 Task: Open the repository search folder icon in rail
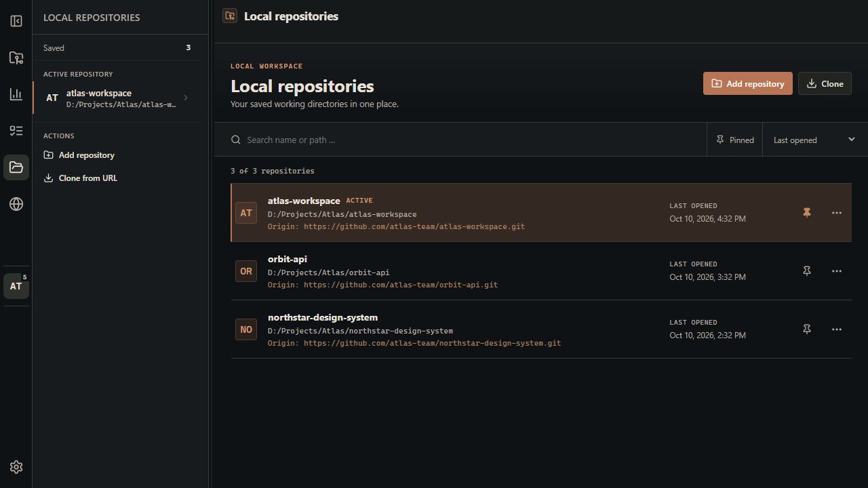16,58
